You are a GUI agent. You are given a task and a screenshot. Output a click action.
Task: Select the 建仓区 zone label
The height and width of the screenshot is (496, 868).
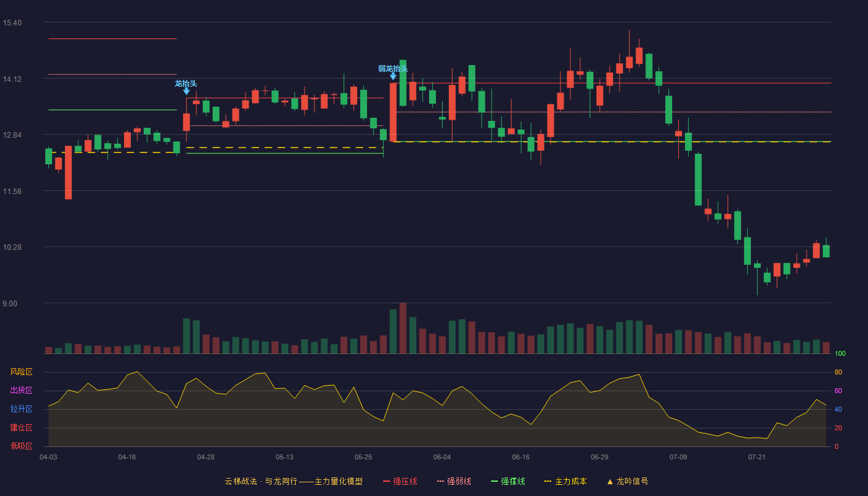[x=21, y=428]
